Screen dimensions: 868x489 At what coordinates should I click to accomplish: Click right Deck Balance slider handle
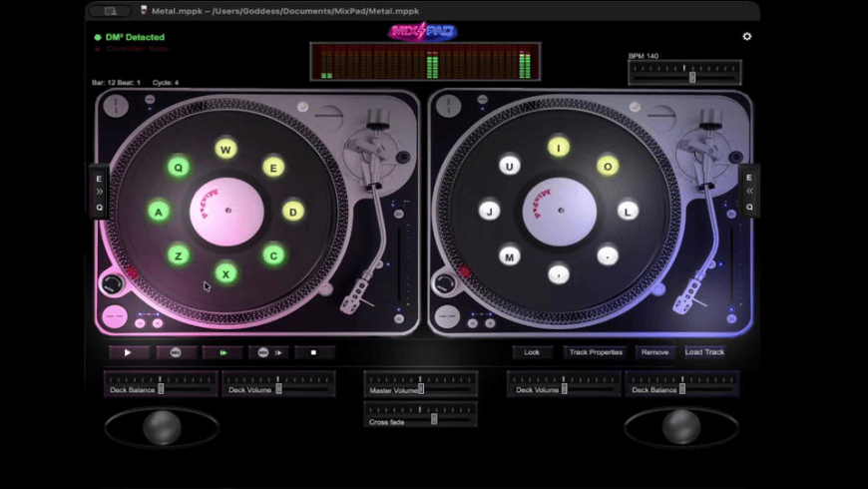tap(682, 389)
